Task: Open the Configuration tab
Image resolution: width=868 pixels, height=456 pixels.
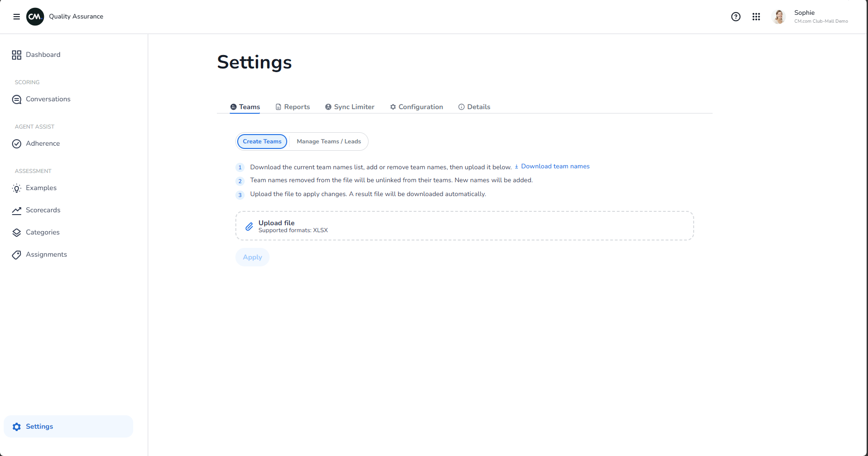Action: tap(416, 107)
